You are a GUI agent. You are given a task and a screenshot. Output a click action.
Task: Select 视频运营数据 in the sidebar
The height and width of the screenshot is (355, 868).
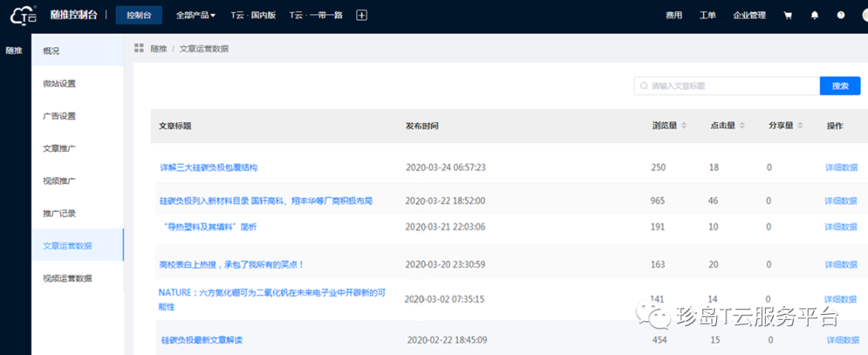click(68, 279)
